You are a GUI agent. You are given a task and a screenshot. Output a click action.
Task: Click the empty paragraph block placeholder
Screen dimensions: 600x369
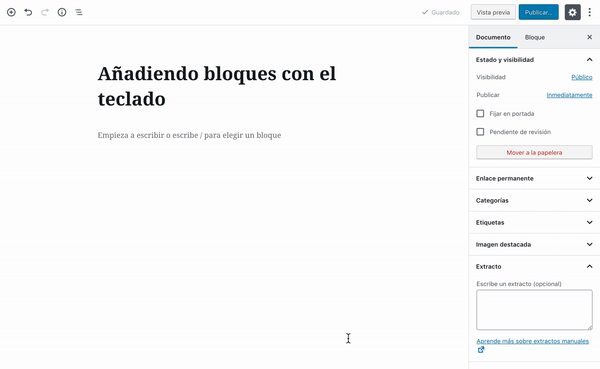(189, 135)
